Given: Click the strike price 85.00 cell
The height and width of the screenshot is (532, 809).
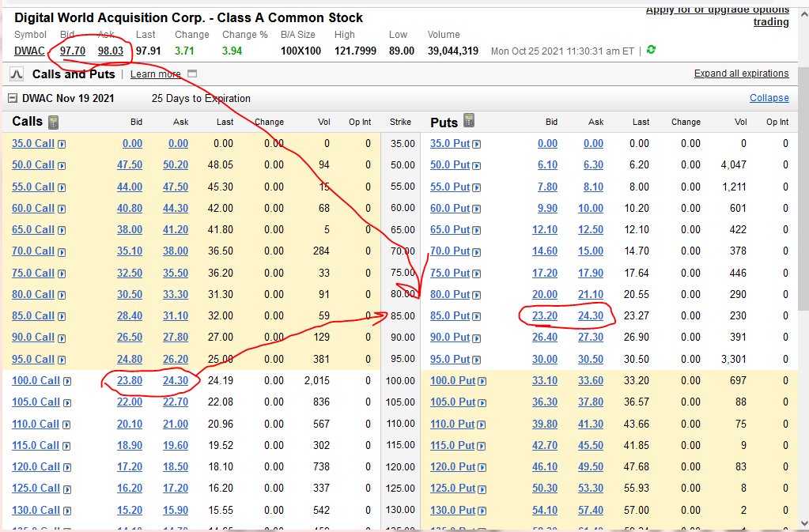Looking at the screenshot, I should pos(403,315).
